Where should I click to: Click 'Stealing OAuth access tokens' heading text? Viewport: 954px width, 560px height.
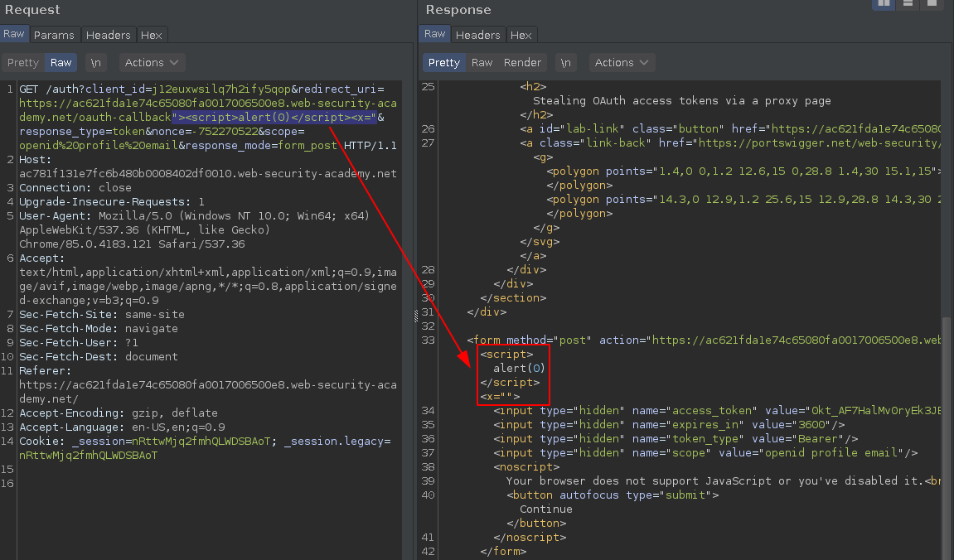click(x=681, y=101)
